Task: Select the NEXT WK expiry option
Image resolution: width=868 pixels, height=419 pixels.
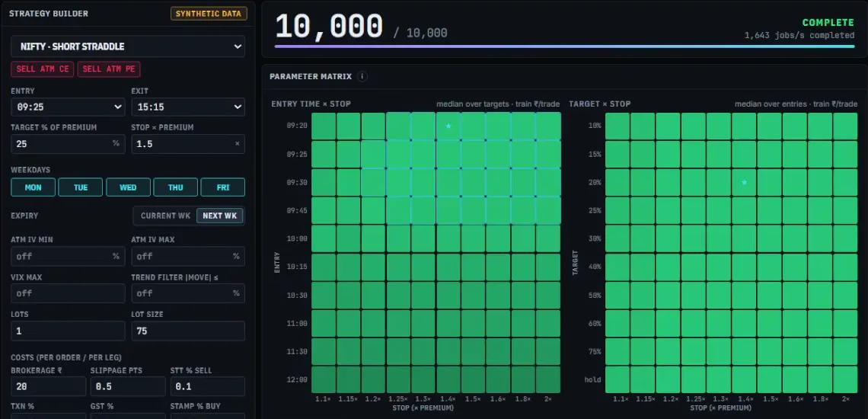Action: point(220,216)
